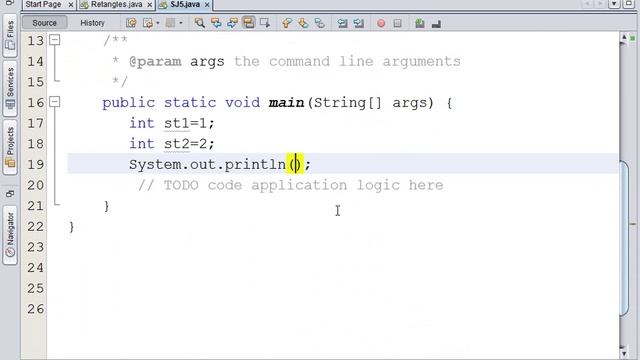Maximize the editor window icon
The height and width of the screenshot is (360, 640).
point(630,4)
